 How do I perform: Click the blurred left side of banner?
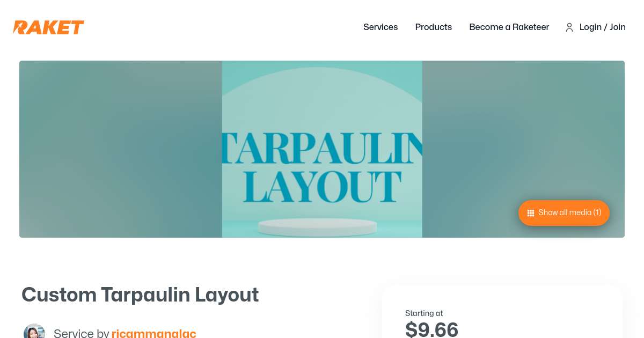121,149
